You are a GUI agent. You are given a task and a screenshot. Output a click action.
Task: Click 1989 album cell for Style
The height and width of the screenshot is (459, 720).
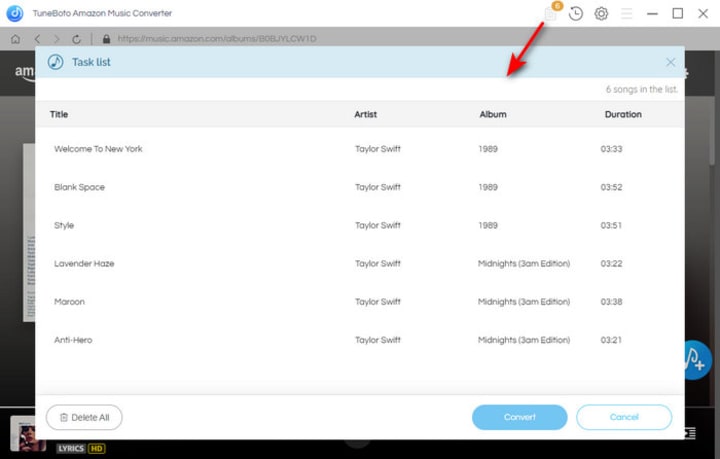(488, 225)
